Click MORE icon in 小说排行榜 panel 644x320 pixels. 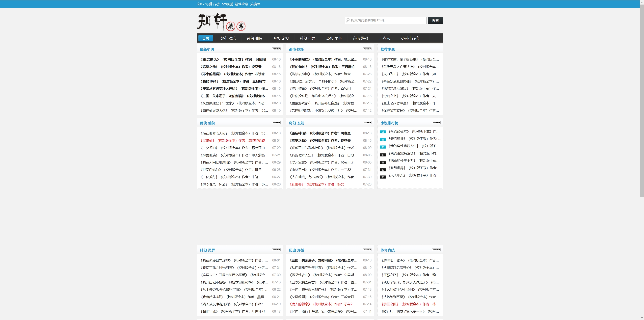click(436, 122)
